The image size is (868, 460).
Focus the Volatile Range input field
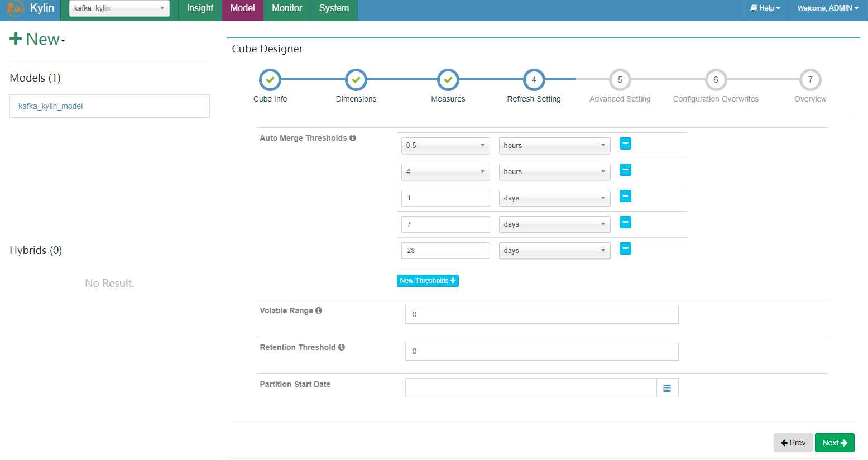pyautogui.click(x=541, y=314)
